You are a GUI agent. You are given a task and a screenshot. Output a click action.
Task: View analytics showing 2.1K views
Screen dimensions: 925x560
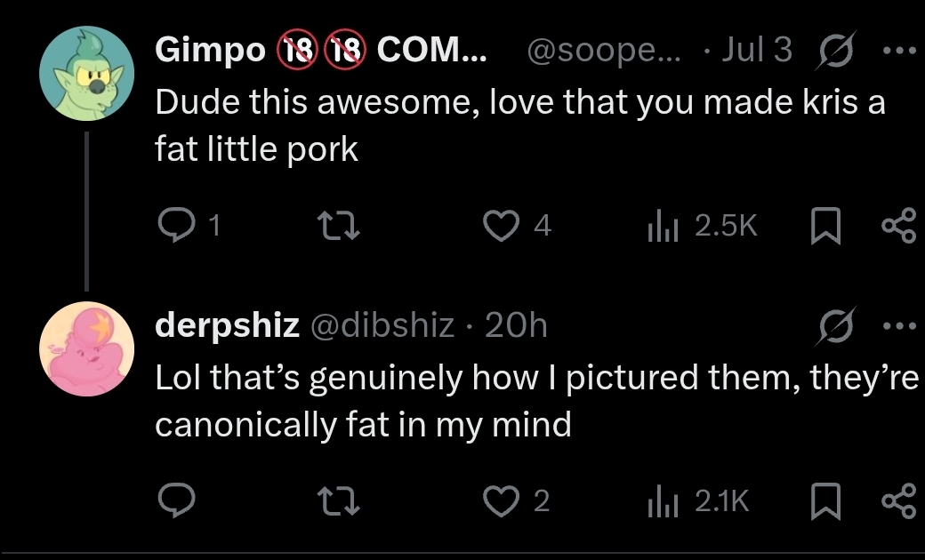tap(698, 501)
